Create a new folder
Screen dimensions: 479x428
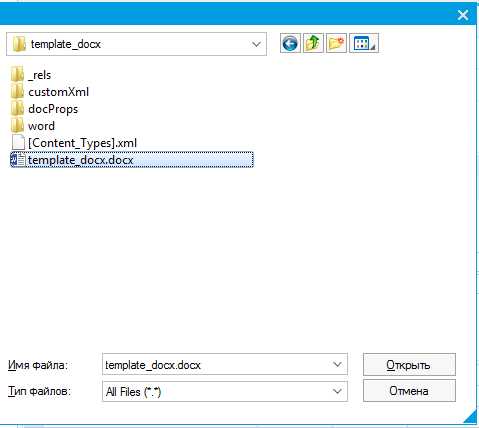click(336, 44)
